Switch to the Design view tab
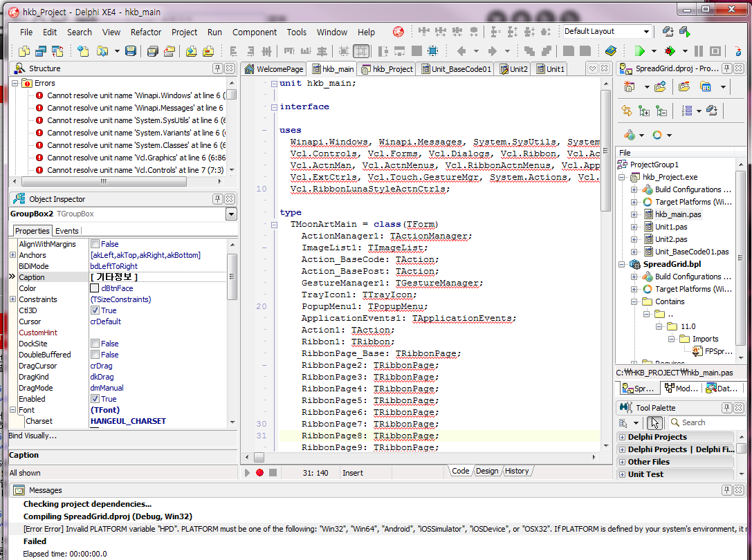 click(486, 471)
